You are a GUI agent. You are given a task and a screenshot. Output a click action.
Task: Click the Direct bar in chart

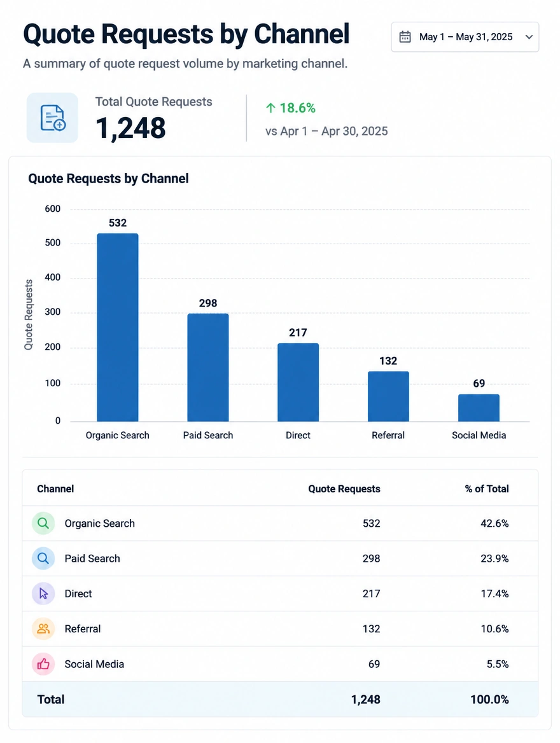pos(298,382)
